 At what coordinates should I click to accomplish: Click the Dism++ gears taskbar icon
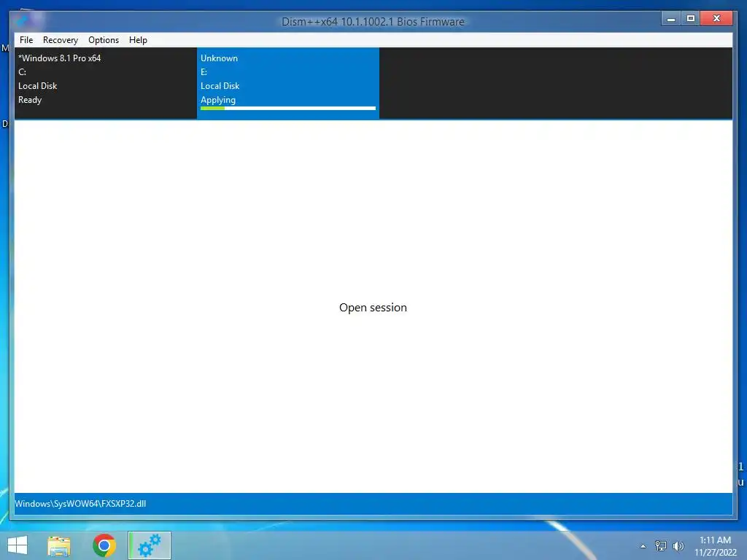click(x=150, y=545)
